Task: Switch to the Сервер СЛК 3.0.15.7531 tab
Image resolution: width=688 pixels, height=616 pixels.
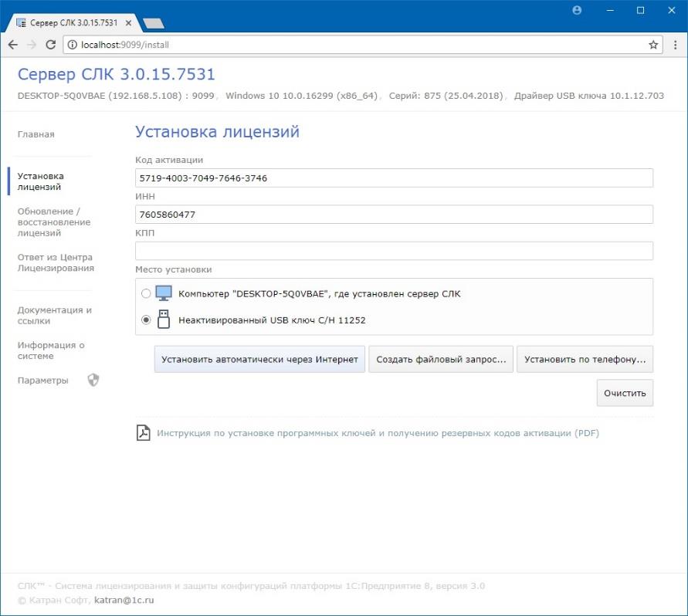Action: click(73, 23)
